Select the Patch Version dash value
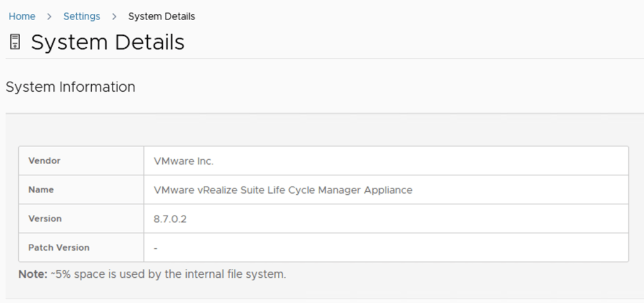 click(155, 248)
